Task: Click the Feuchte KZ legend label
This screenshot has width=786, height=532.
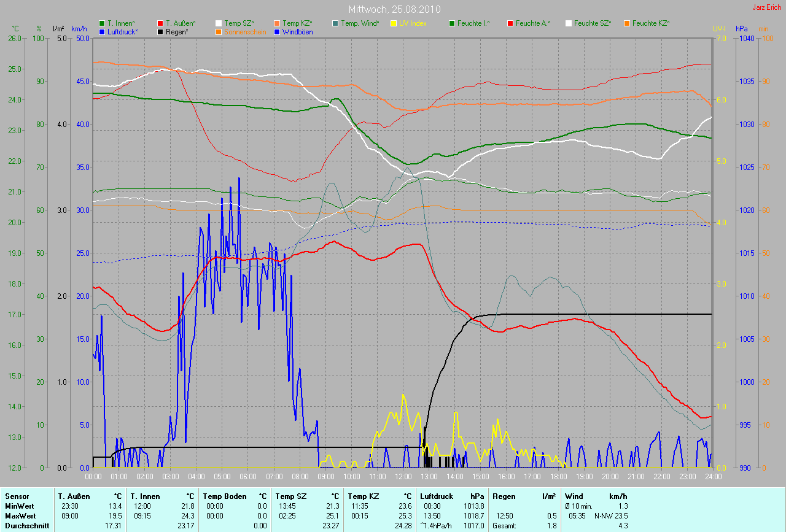Action: (x=650, y=23)
